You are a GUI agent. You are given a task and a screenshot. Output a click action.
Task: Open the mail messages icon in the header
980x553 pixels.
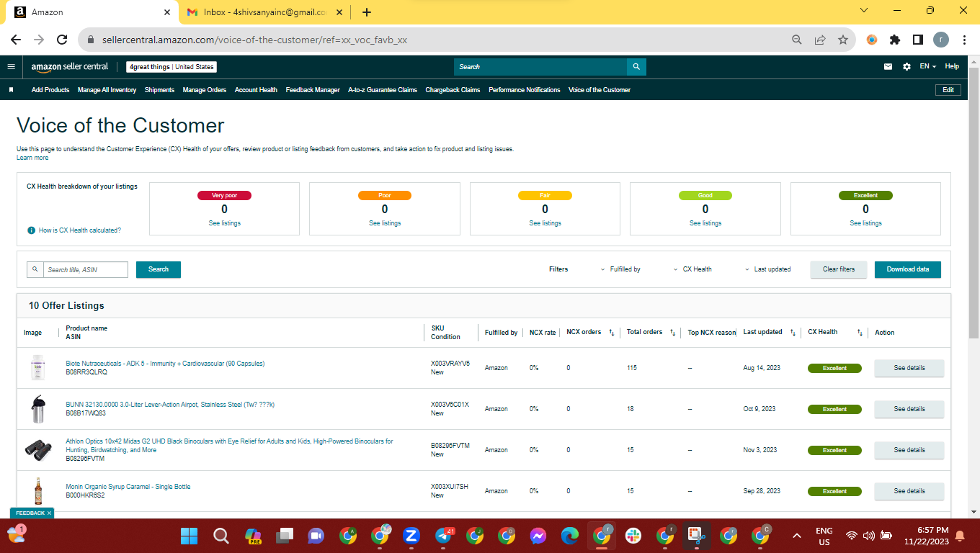coord(888,67)
